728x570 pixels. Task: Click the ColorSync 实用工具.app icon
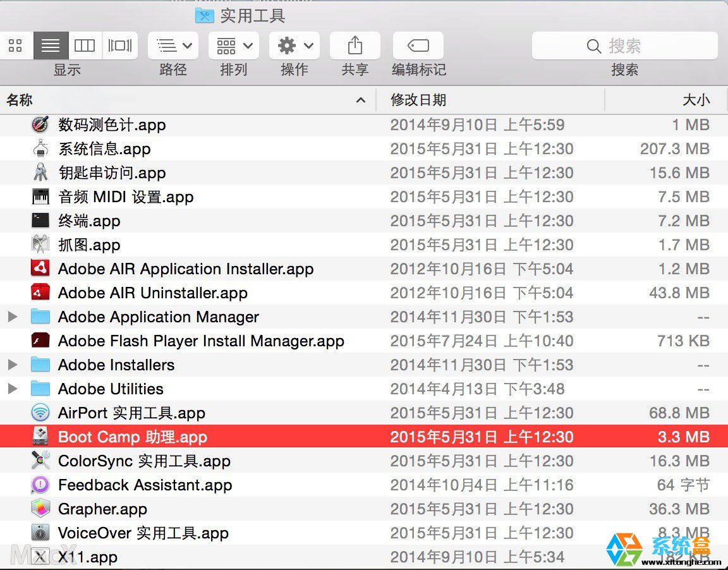pos(40,461)
